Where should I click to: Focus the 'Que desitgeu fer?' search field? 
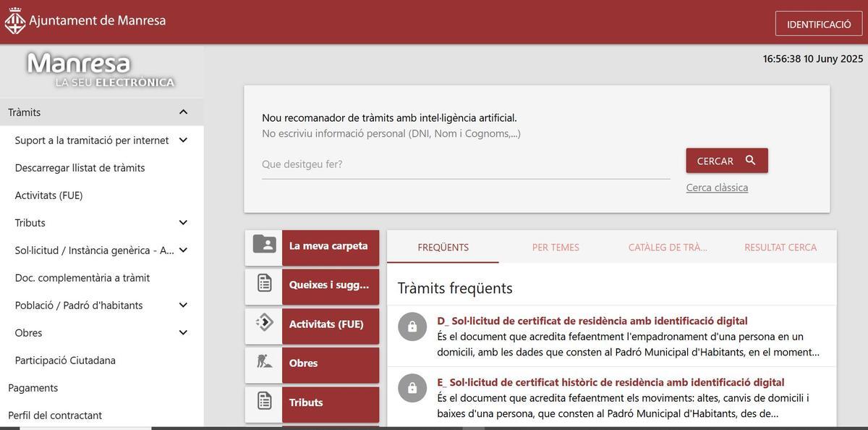[x=465, y=164]
